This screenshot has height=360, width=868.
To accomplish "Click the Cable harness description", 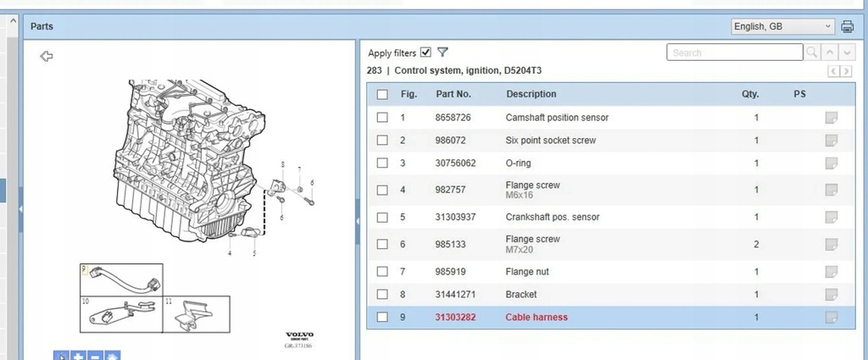I will (x=537, y=317).
